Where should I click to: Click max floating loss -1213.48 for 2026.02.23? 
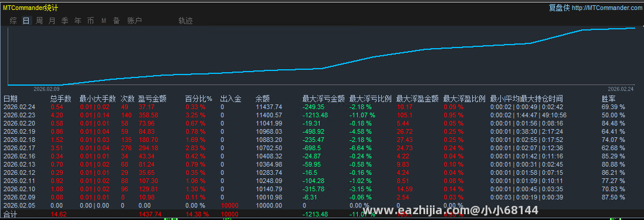316,116
